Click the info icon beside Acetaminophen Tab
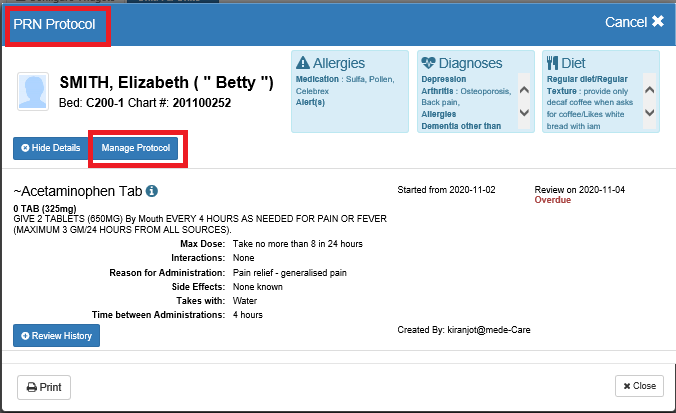Viewport: 676px width, 413px height. 152,190
